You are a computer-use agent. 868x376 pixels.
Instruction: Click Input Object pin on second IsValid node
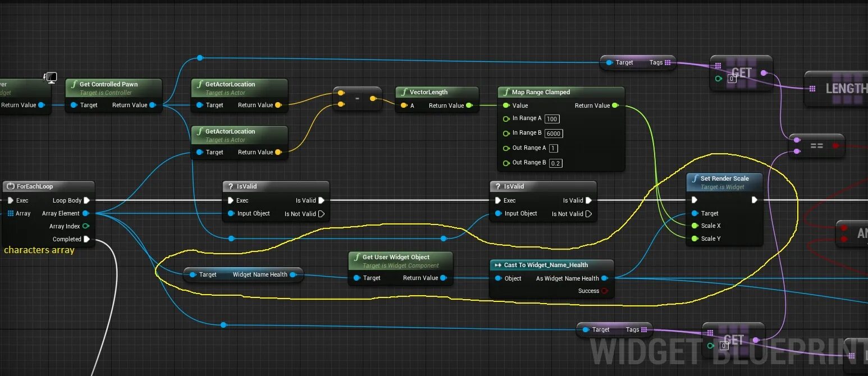click(498, 213)
